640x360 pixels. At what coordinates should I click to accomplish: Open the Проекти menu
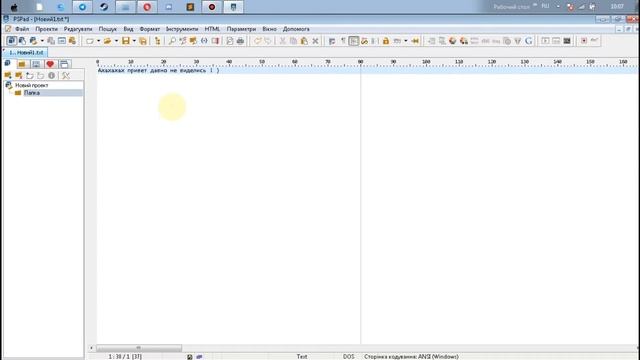(x=46, y=29)
